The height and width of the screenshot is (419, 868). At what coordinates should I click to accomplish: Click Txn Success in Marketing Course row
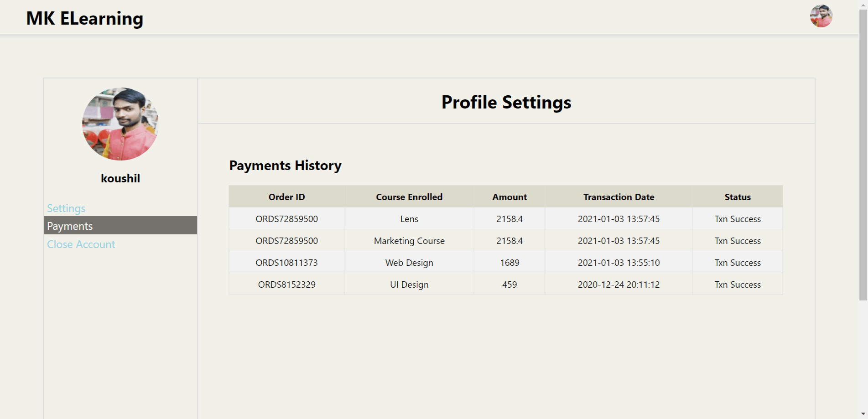pos(738,241)
